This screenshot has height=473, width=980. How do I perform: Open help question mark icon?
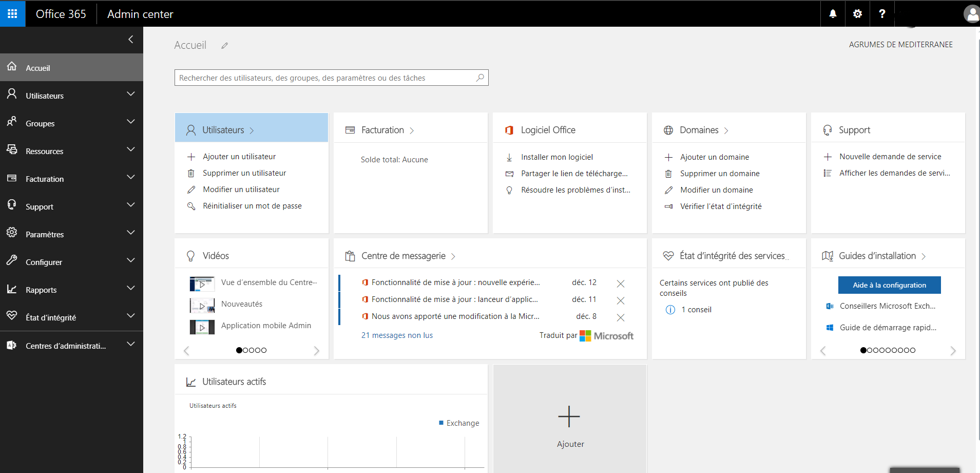[x=882, y=14]
